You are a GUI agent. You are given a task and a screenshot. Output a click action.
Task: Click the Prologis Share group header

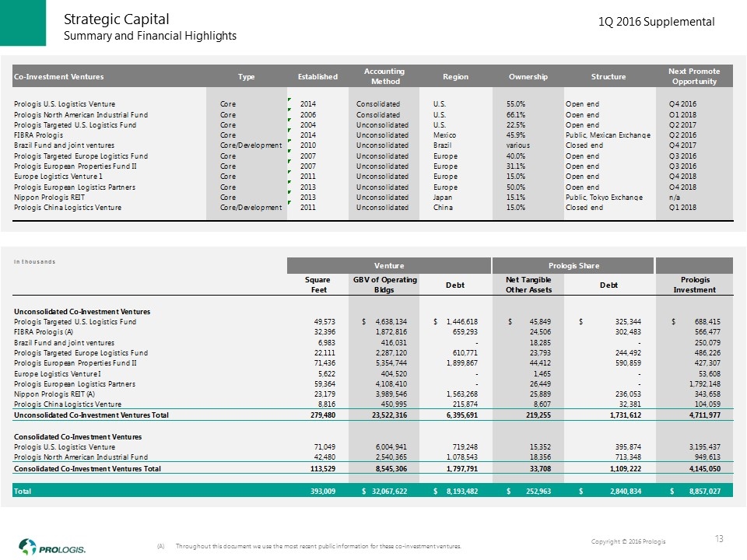point(573,266)
